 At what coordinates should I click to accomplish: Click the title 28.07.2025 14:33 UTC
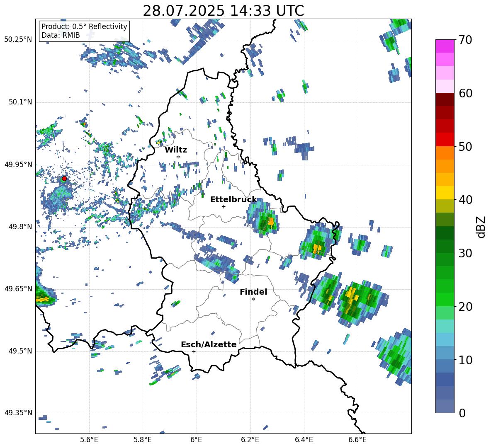coord(223,11)
